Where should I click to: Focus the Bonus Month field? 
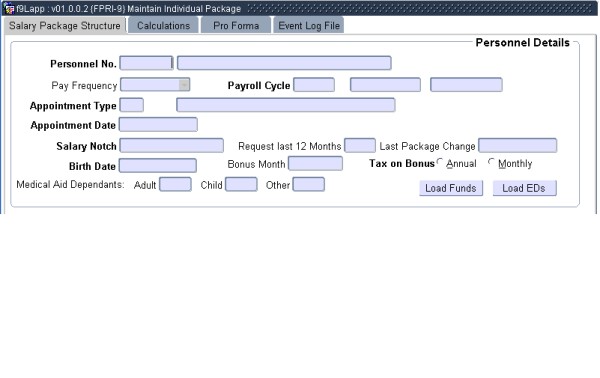(x=315, y=163)
